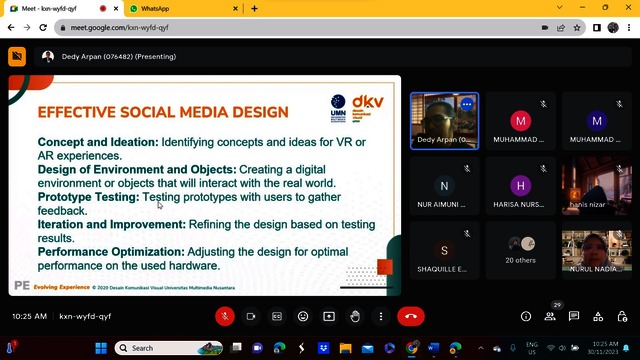Screen dimensions: 640x360
Task: Click the kxn-wyfd-qyf meeting code text
Action: point(85,316)
